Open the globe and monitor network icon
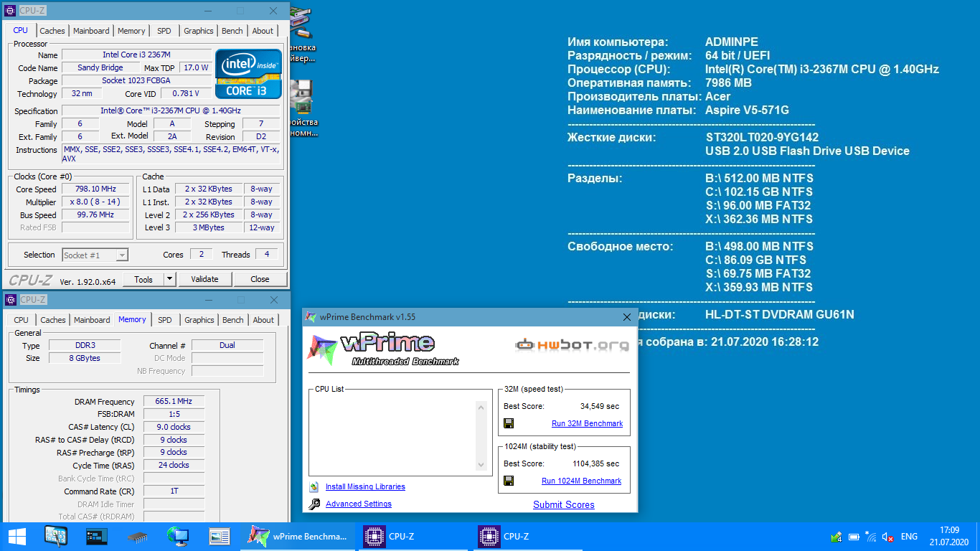 (x=178, y=536)
